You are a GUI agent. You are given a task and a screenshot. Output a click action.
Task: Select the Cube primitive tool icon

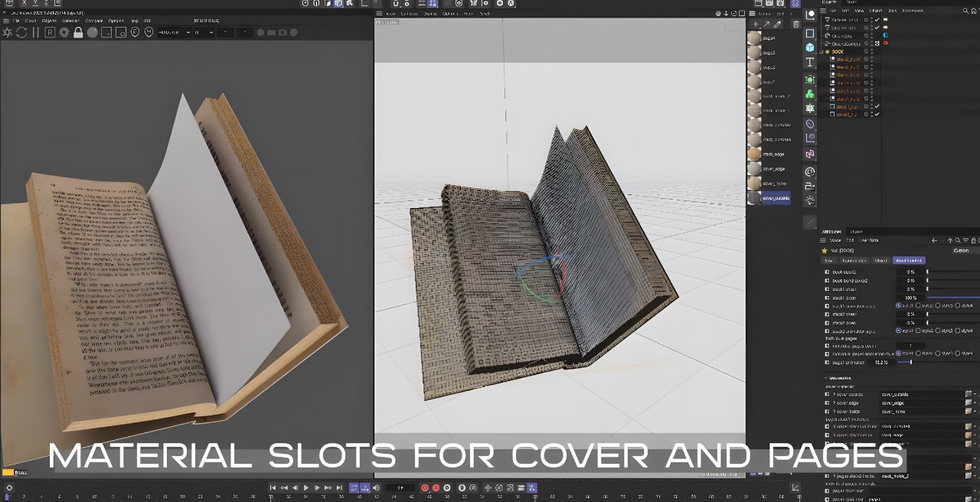point(810,47)
